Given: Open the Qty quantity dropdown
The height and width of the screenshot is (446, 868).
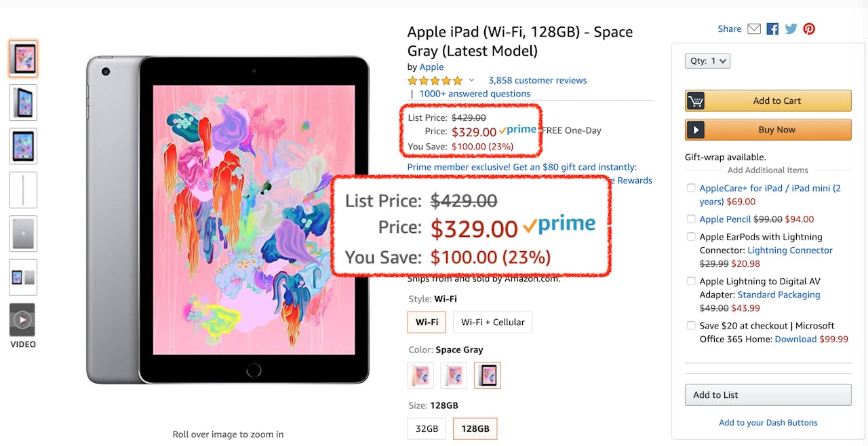Looking at the screenshot, I should [x=707, y=61].
